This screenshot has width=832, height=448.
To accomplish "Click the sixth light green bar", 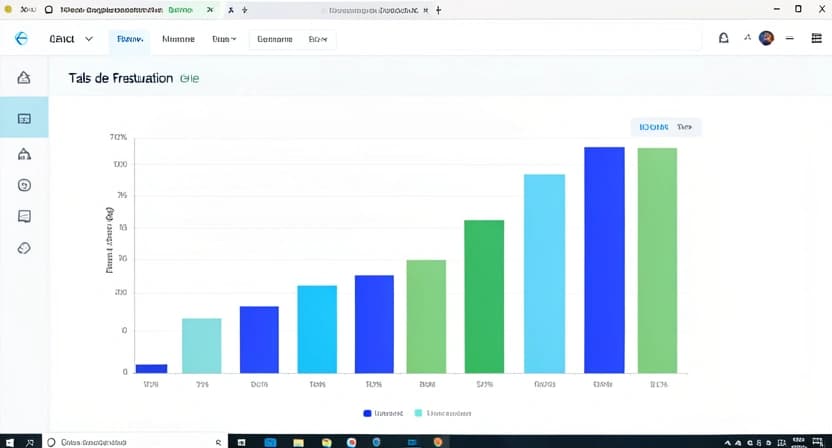I will [426, 316].
